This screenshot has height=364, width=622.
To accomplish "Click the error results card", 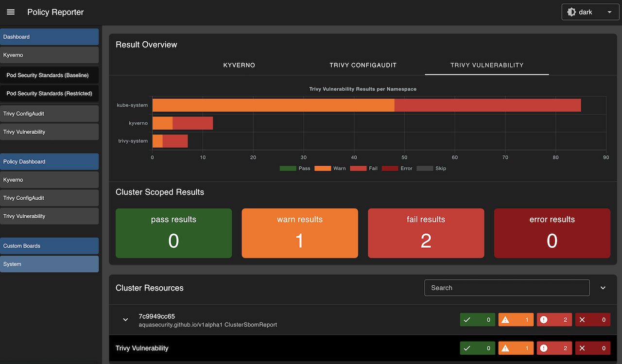I will coord(552,233).
